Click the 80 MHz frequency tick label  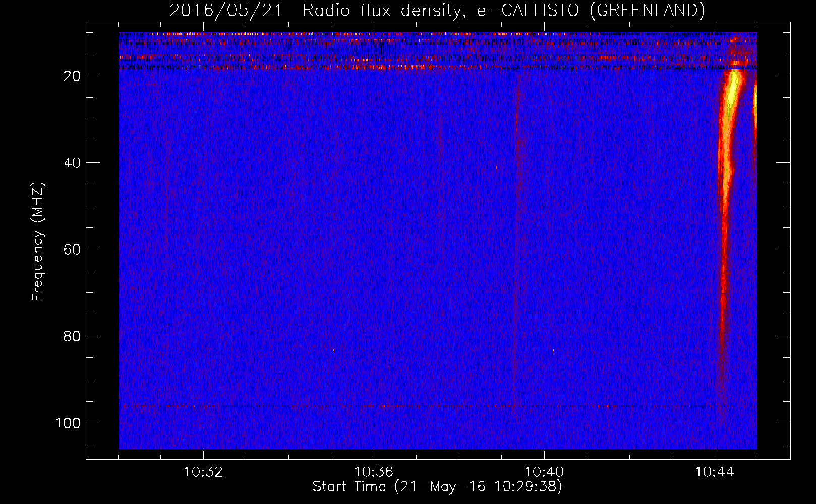tap(72, 336)
